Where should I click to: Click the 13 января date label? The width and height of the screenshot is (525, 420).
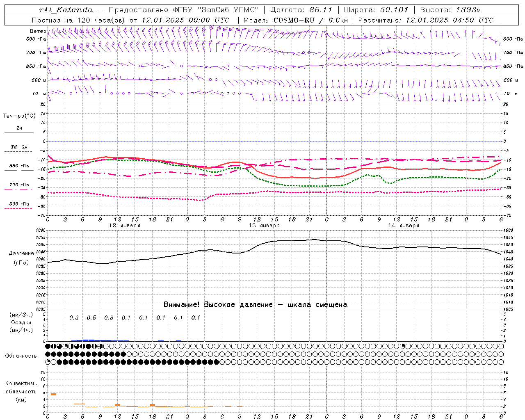264,226
